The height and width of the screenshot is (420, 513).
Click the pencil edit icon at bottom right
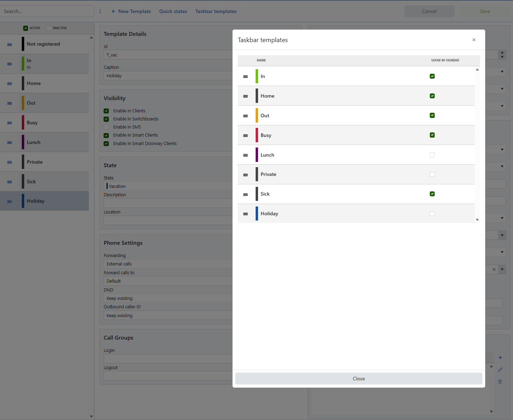(x=500, y=369)
